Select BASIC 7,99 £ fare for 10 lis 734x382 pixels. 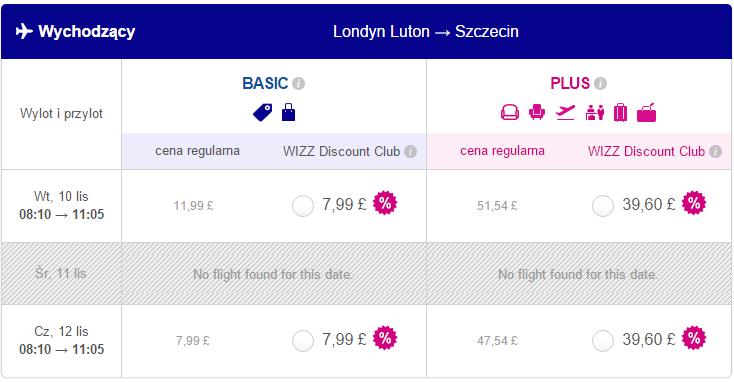(x=303, y=206)
